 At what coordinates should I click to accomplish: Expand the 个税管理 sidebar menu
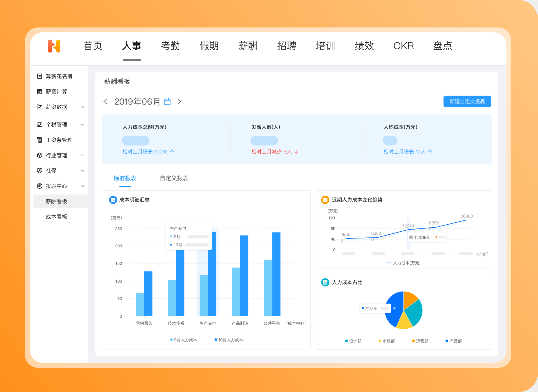[x=82, y=124]
